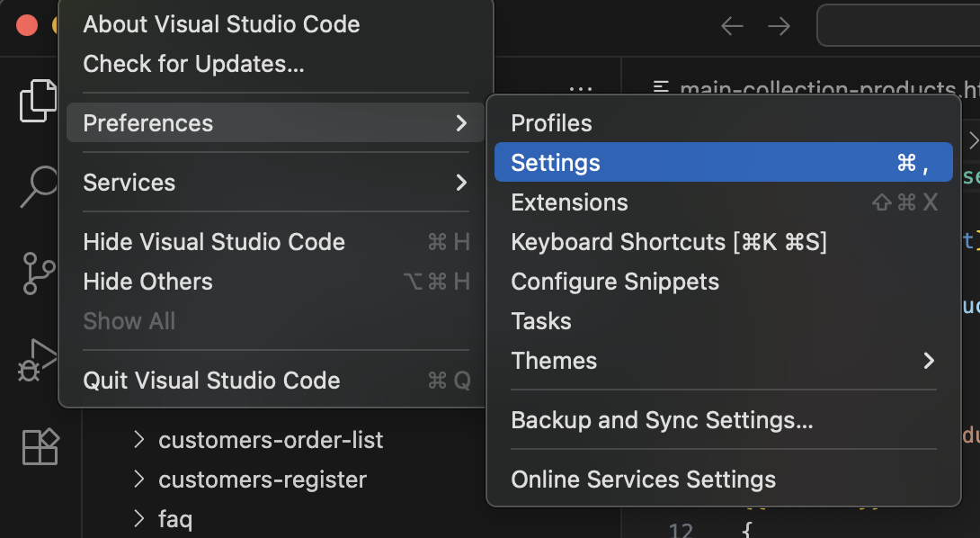Image resolution: width=980 pixels, height=538 pixels.
Task: Choose Keyboard Shortcuts menu item
Action: (x=668, y=242)
